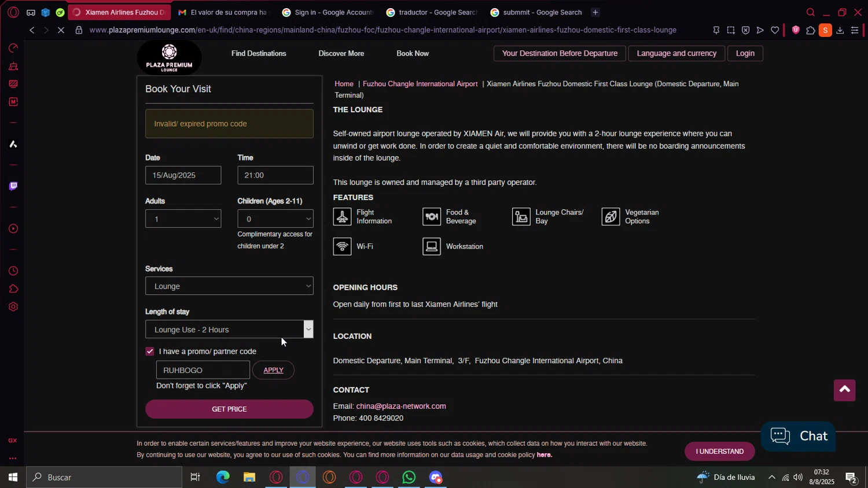Open the Player icon in sidebar

coord(13,229)
